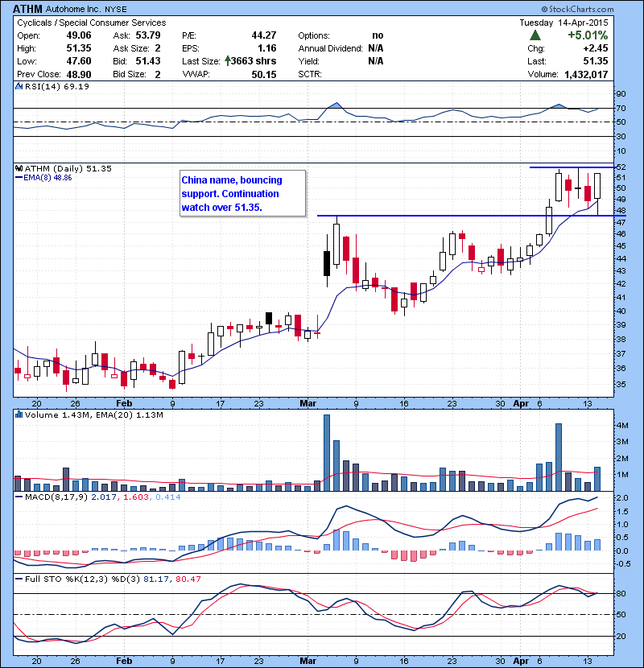Click the +5.01% percent change
Image resolution: width=644 pixels, height=668 pixels.
click(x=588, y=35)
